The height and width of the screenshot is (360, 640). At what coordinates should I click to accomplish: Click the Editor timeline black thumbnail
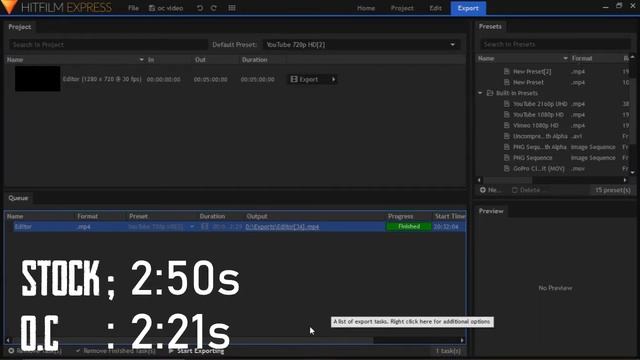(38, 79)
